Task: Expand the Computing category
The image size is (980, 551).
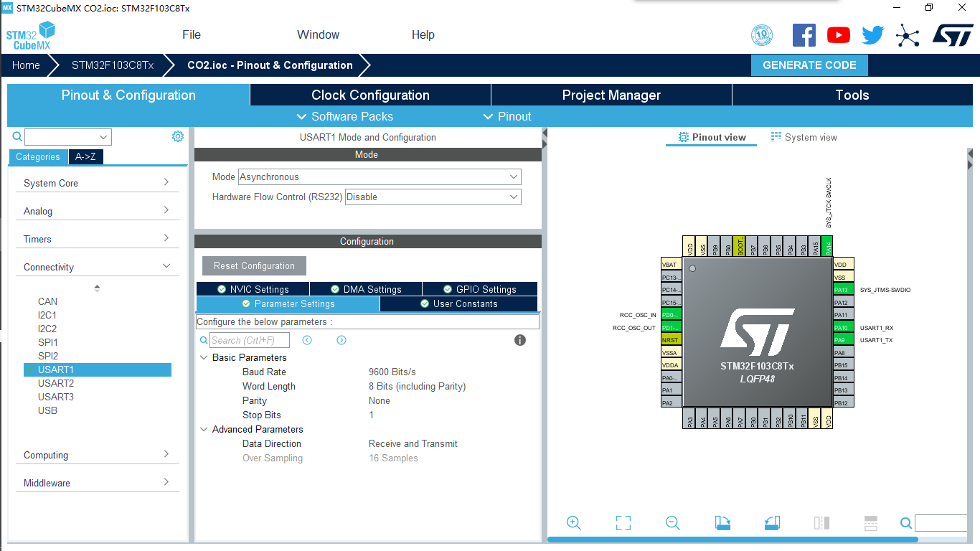Action: click(97, 455)
